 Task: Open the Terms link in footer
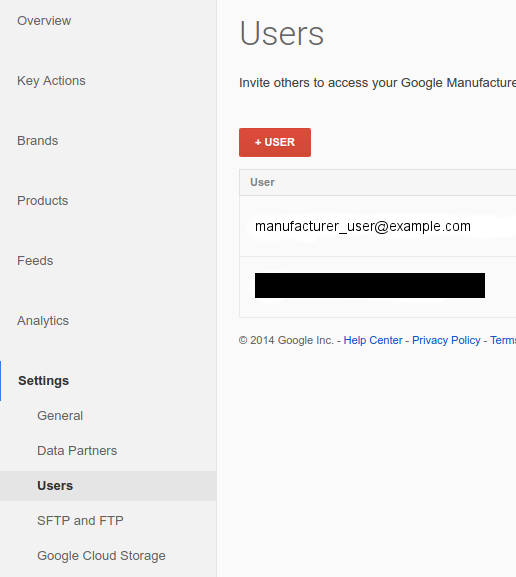(x=503, y=340)
